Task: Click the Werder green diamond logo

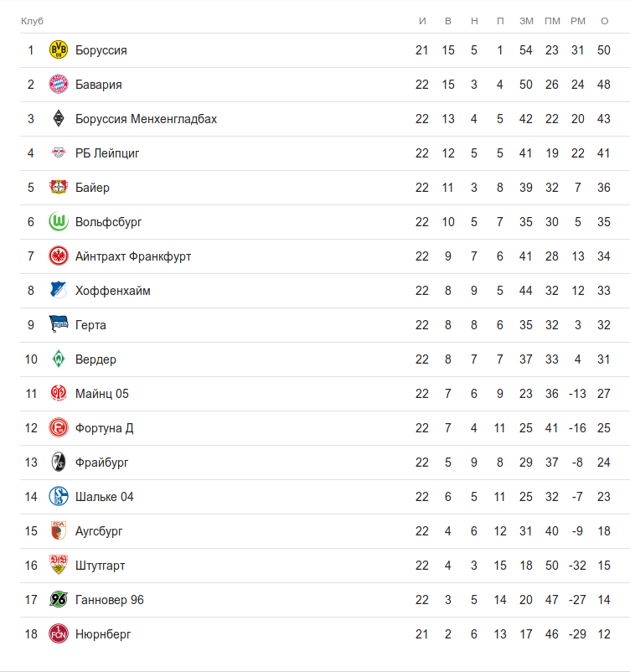Action: tap(59, 359)
